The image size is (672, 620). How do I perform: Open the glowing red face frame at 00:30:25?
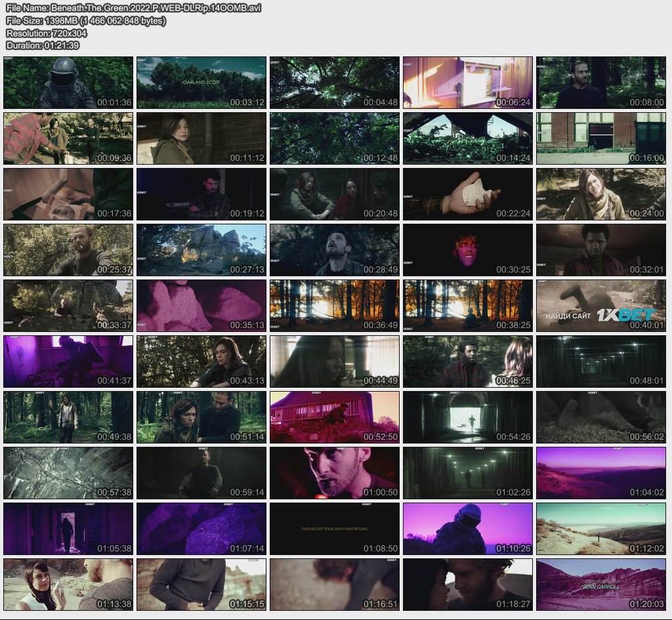point(468,250)
